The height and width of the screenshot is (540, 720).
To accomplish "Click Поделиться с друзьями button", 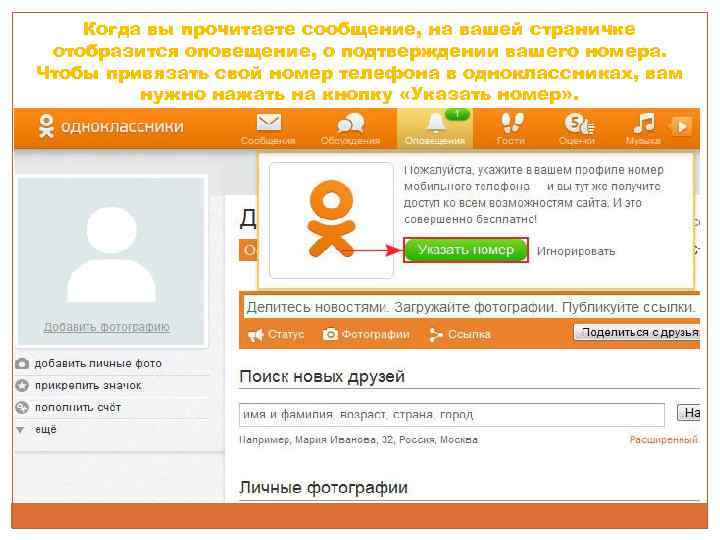I will 637,332.
